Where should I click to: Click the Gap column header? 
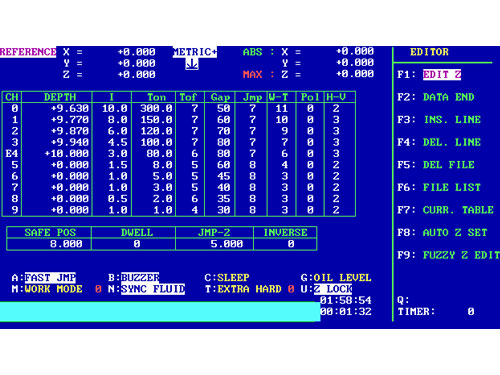click(220, 97)
